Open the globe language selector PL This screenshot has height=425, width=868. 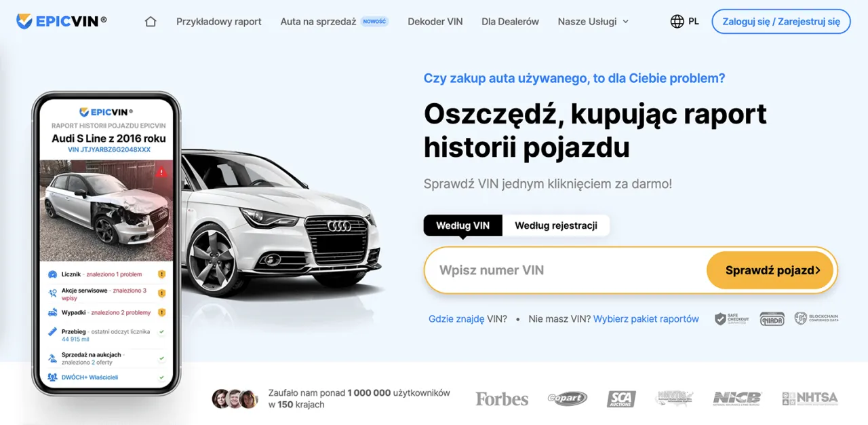coord(684,22)
